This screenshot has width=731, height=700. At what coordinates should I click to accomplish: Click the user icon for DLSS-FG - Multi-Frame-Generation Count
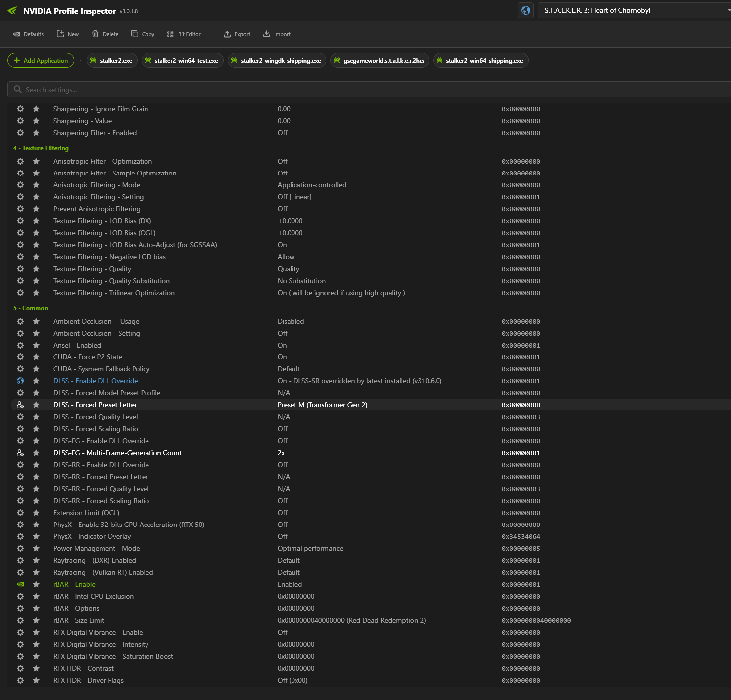pos(20,453)
